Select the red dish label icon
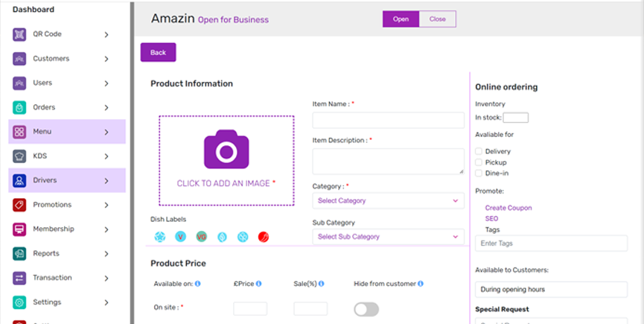This screenshot has height=324, width=644. tap(263, 237)
